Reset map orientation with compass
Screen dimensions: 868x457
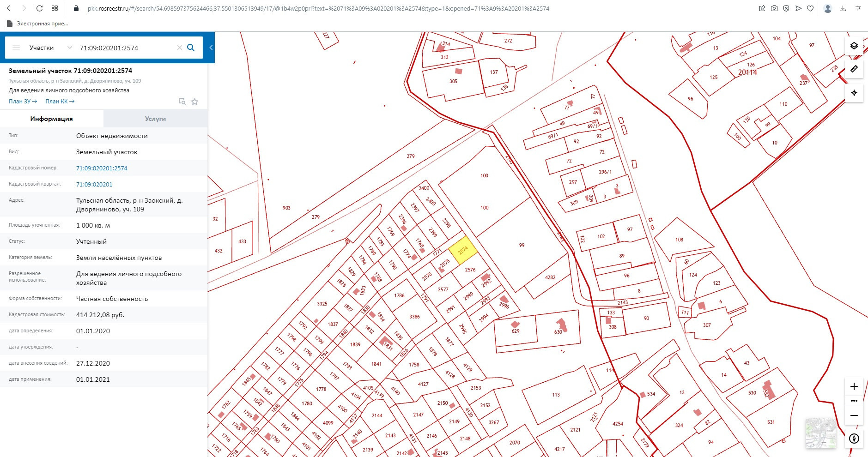click(x=854, y=439)
